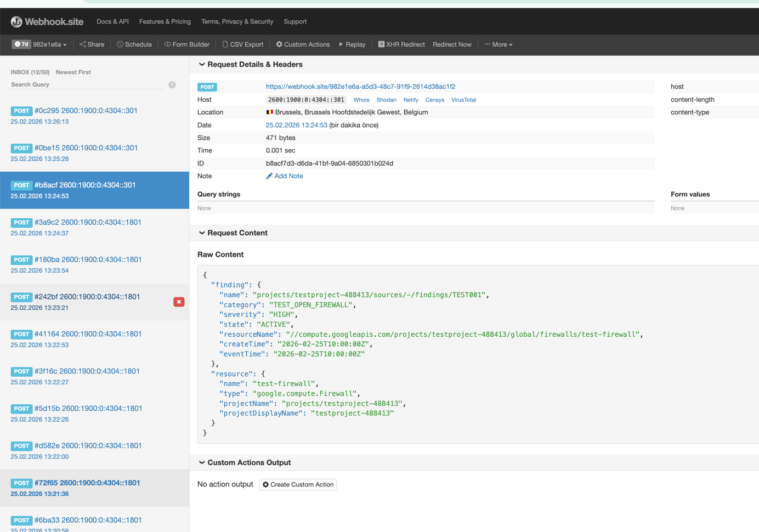Image resolution: width=759 pixels, height=532 pixels.
Task: Open the 982e1e6a URL dropdown
Action: (49, 44)
